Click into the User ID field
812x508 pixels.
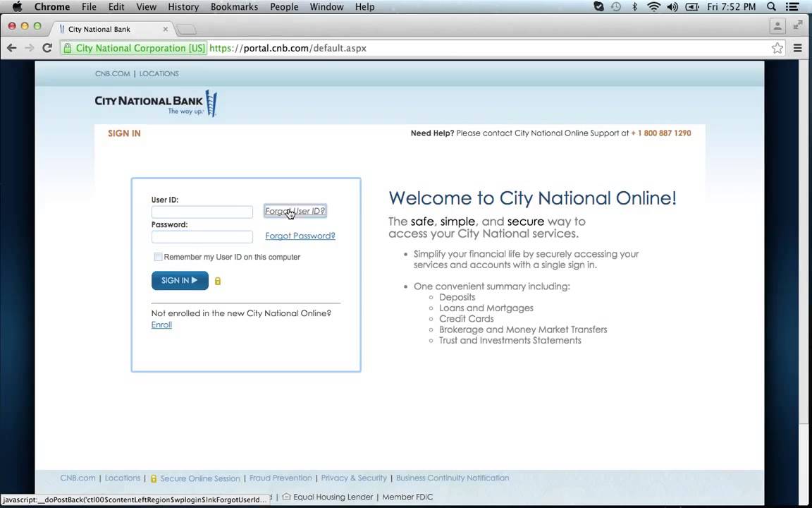pos(202,212)
